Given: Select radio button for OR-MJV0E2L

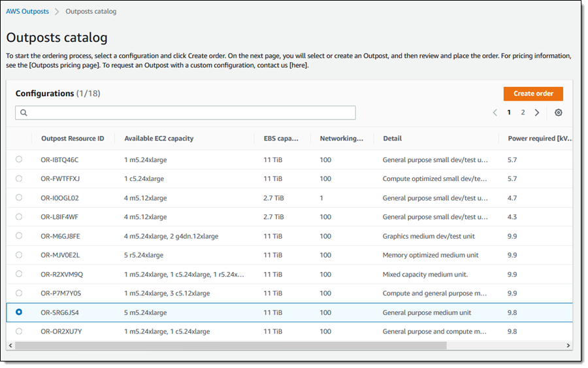Looking at the screenshot, I should coord(19,255).
